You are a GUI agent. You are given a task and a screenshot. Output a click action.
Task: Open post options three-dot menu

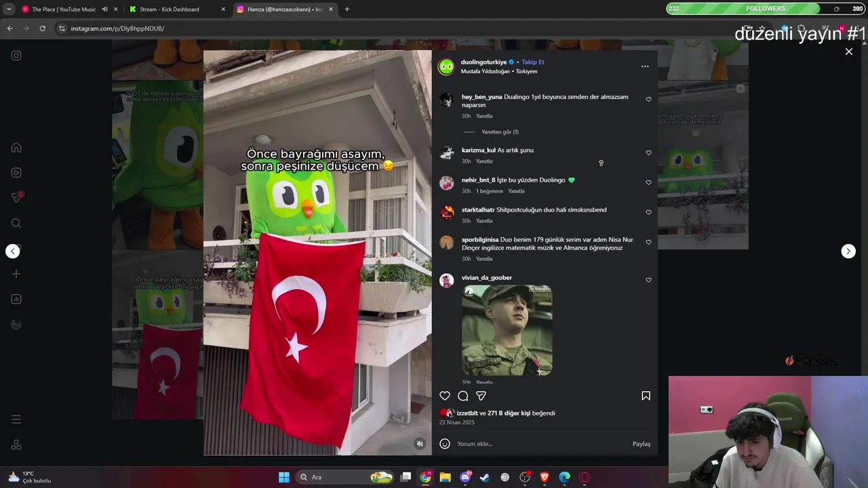pyautogui.click(x=645, y=66)
